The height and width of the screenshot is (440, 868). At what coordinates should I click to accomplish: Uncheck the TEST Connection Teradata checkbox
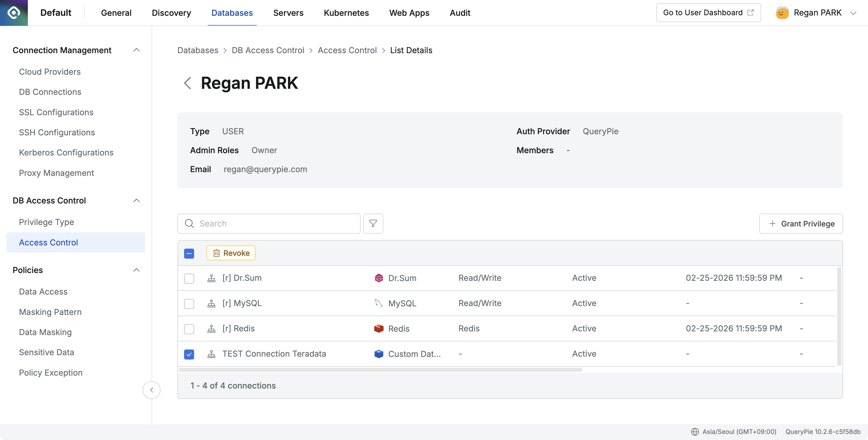click(189, 354)
